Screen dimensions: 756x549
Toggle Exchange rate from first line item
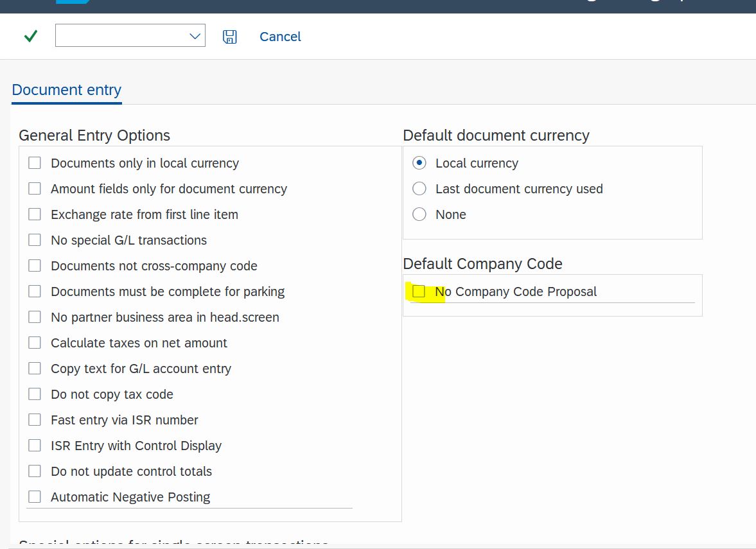click(35, 214)
